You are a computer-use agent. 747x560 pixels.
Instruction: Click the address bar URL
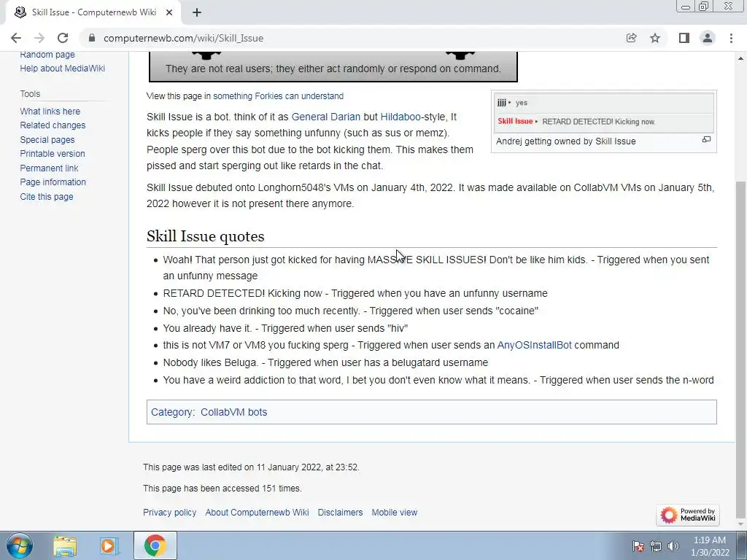(183, 38)
